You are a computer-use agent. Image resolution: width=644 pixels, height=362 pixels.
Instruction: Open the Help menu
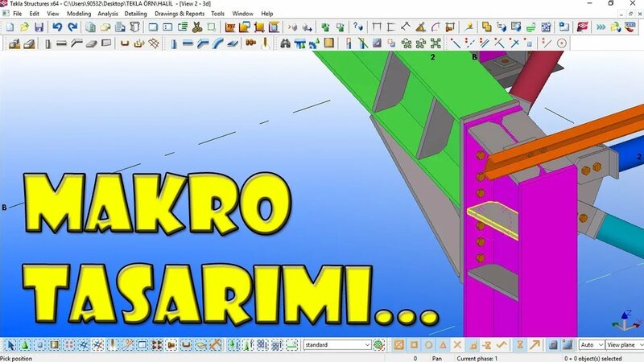click(267, 14)
